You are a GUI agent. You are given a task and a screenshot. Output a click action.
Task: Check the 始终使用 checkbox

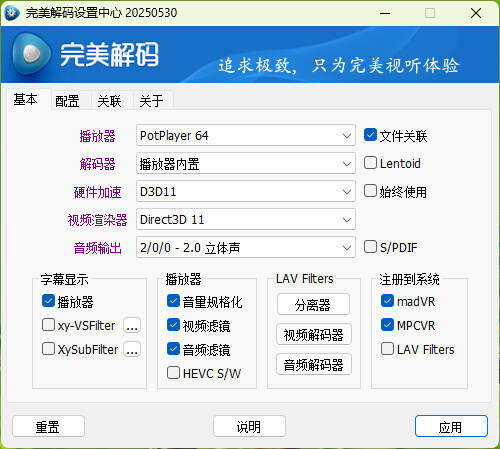[x=370, y=191]
